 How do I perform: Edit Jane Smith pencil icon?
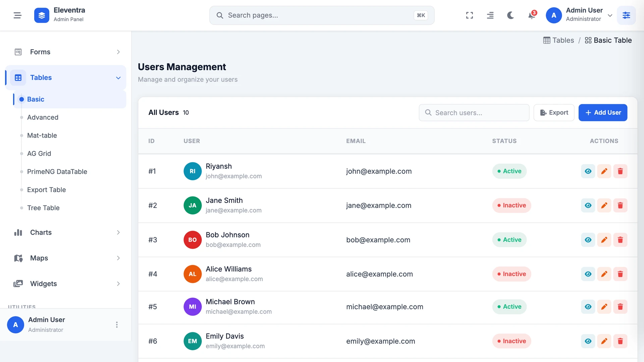click(604, 205)
